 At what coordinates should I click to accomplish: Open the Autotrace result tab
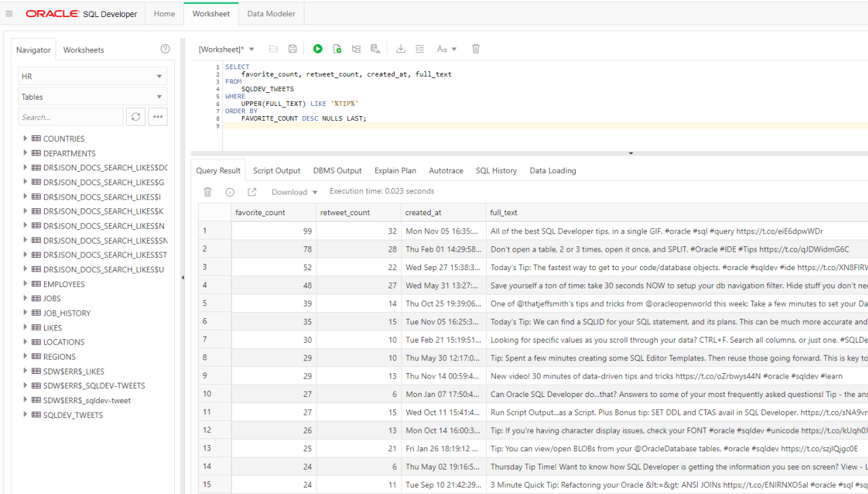coord(446,170)
